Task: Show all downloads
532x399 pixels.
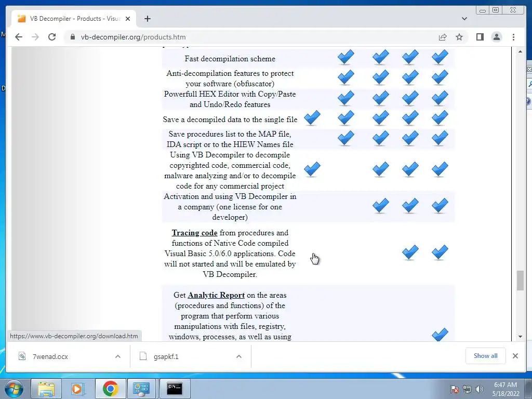Action: [x=486, y=355]
